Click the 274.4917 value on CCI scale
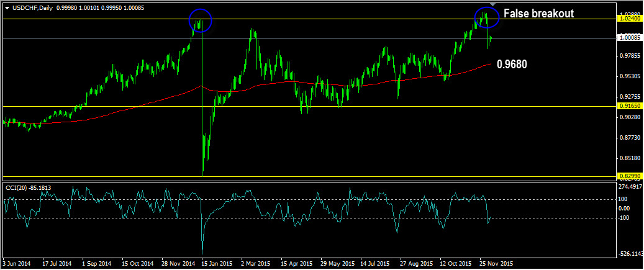Image resolution: width=644 pixels, height=270 pixels. click(630, 187)
